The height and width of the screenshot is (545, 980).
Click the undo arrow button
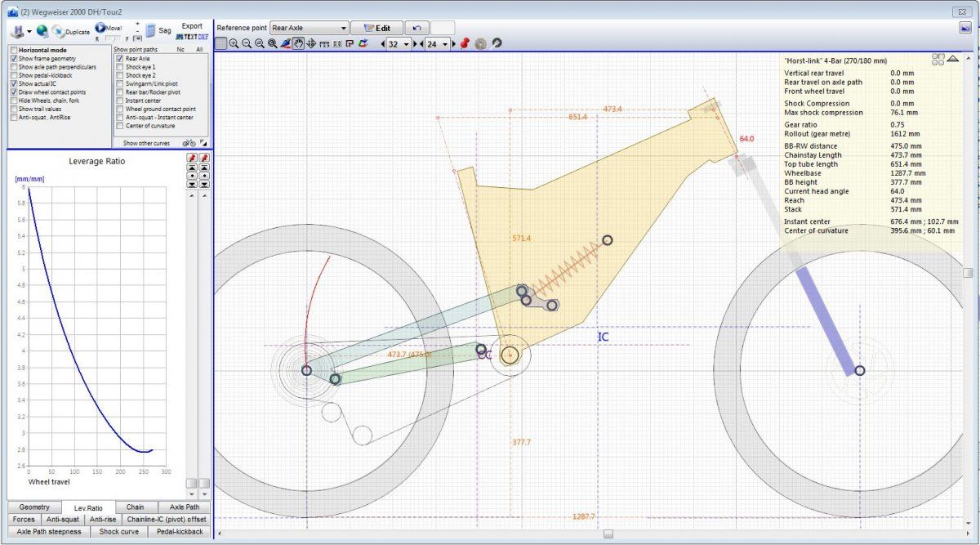click(x=416, y=28)
